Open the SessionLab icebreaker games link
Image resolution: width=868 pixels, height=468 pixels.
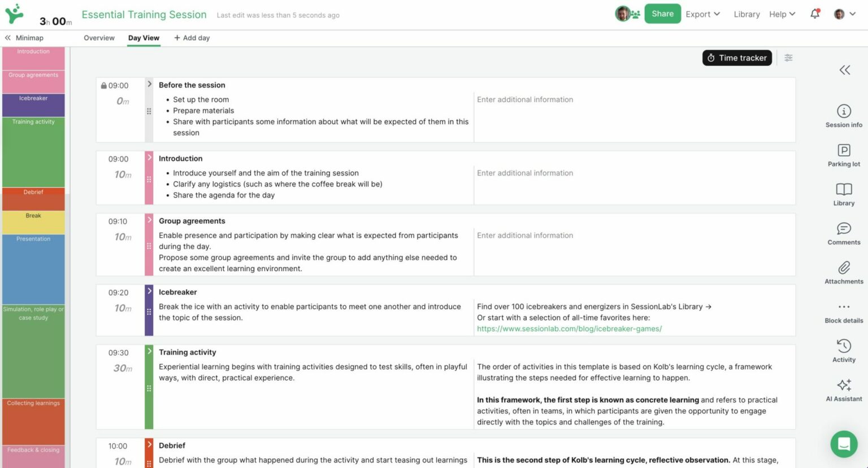[569, 328]
